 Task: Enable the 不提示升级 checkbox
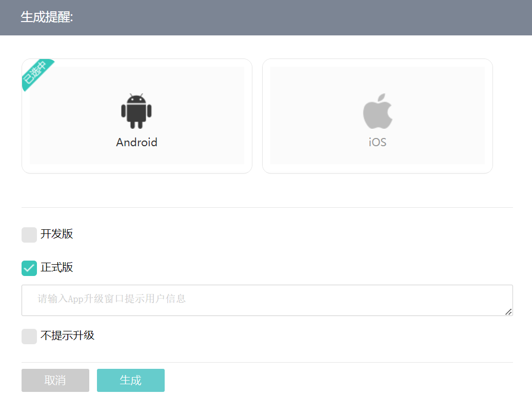click(x=29, y=337)
